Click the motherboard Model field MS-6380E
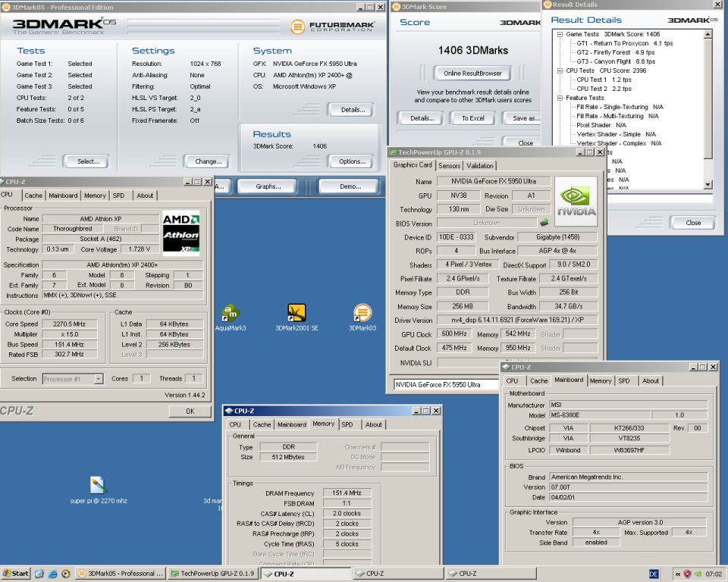Viewport: 728px width, 582px height. pyautogui.click(x=600, y=415)
